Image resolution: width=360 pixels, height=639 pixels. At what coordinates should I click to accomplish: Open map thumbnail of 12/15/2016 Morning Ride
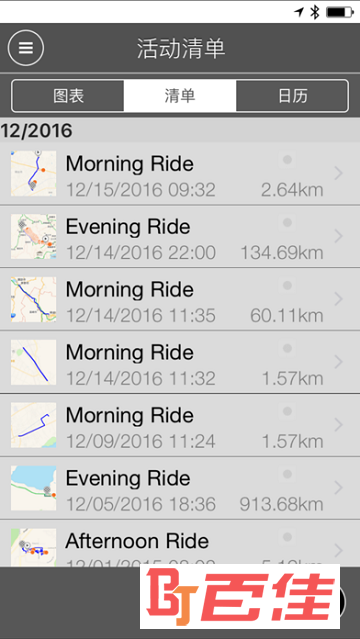(33, 174)
